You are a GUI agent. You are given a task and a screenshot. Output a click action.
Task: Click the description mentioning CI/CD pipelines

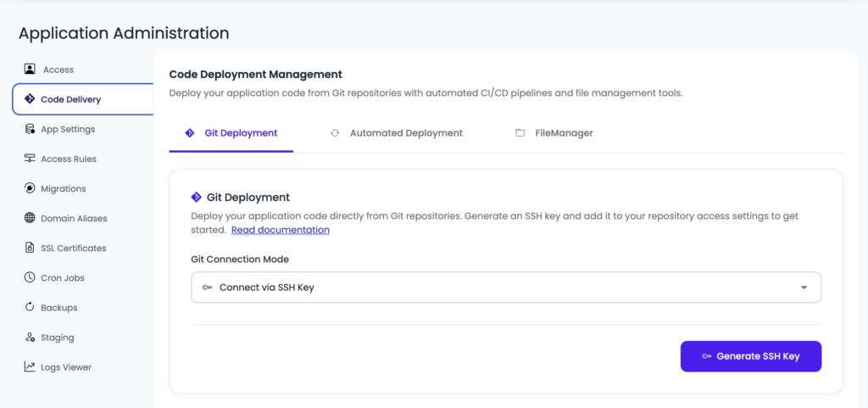[x=426, y=93]
